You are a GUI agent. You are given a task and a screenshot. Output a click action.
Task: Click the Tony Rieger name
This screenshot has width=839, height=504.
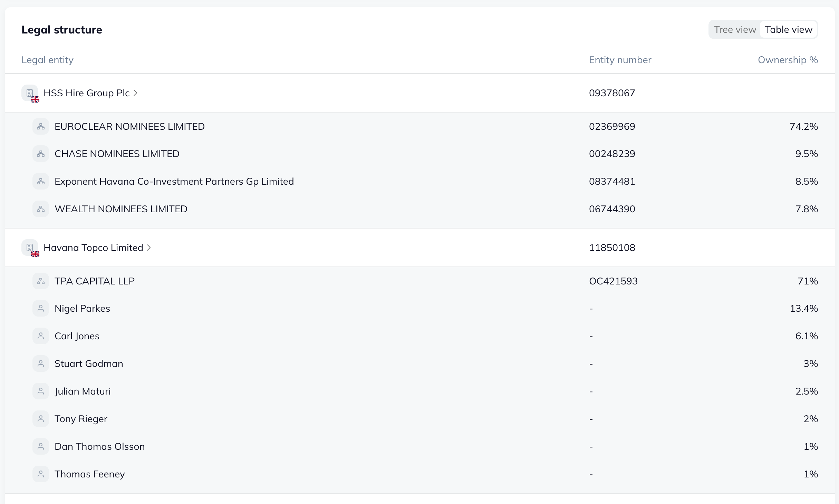click(81, 419)
